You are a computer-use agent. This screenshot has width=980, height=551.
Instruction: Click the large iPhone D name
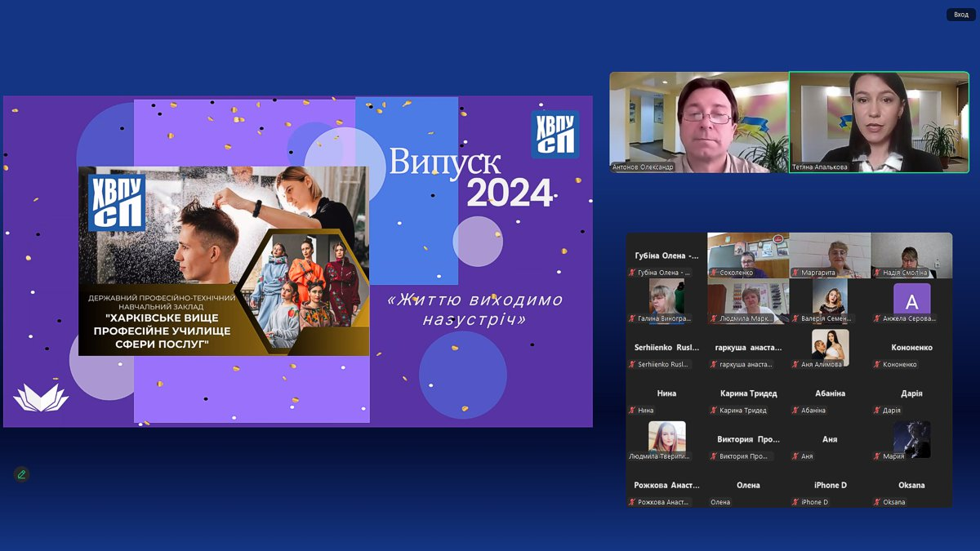click(x=830, y=485)
